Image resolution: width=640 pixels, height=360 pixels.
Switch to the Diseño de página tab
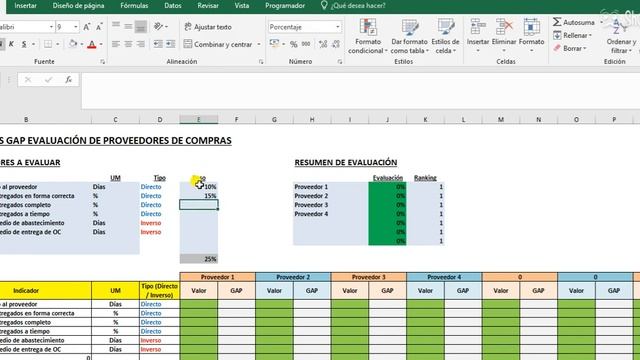(78, 6)
